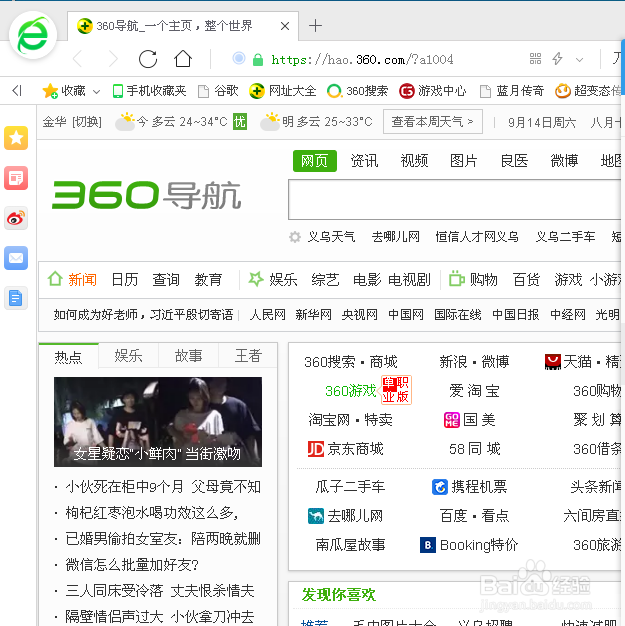Open the 谷歌 bookmark
625x626 pixels.
tap(218, 91)
